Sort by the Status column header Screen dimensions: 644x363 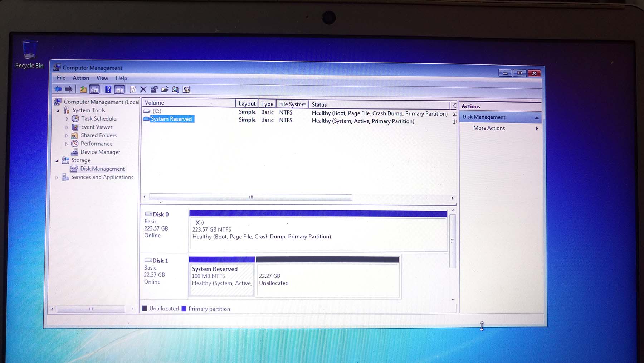(x=379, y=105)
